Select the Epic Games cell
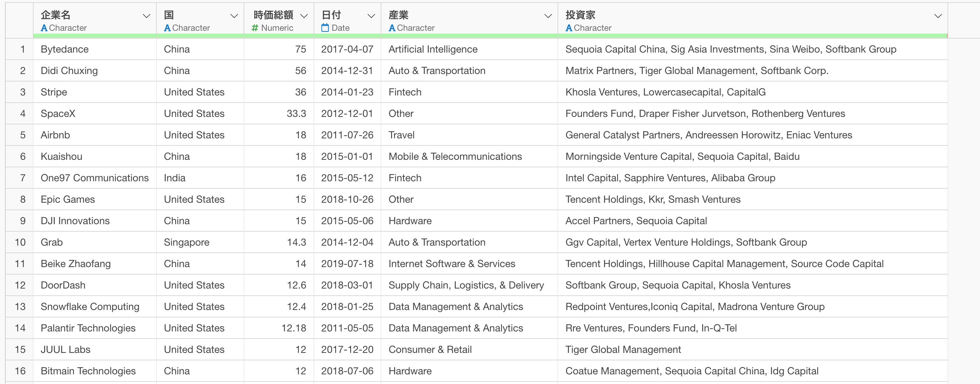Image resolution: width=980 pixels, height=384 pixels. click(x=95, y=199)
